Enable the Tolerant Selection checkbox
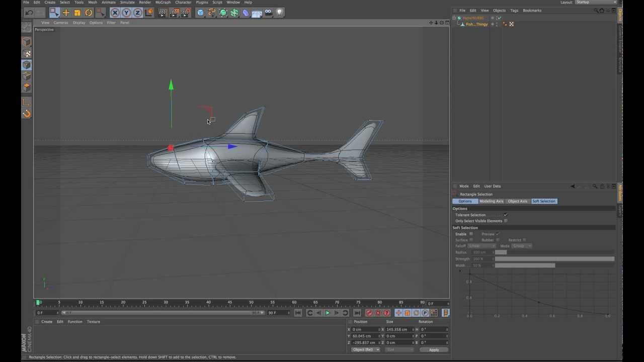 506,215
